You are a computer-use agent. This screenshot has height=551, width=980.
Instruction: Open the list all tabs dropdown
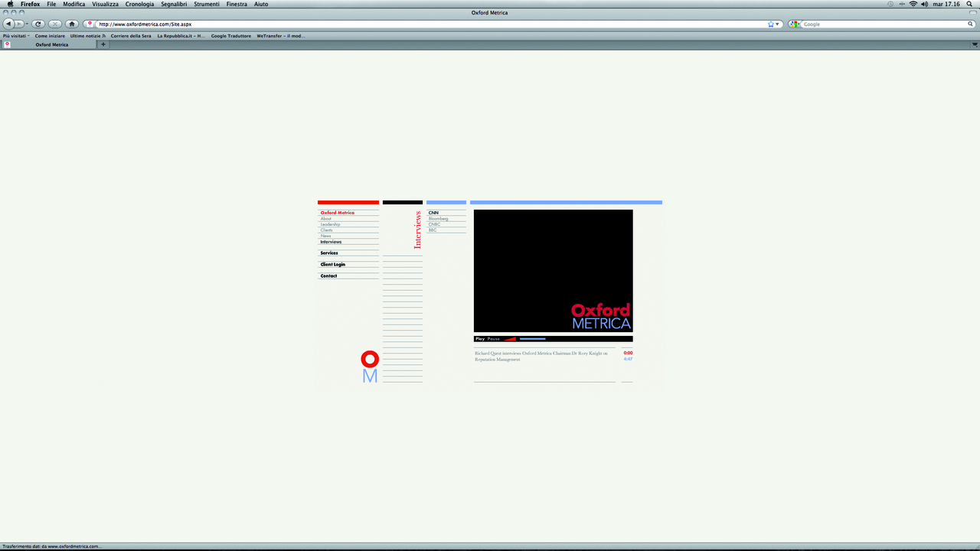[974, 44]
